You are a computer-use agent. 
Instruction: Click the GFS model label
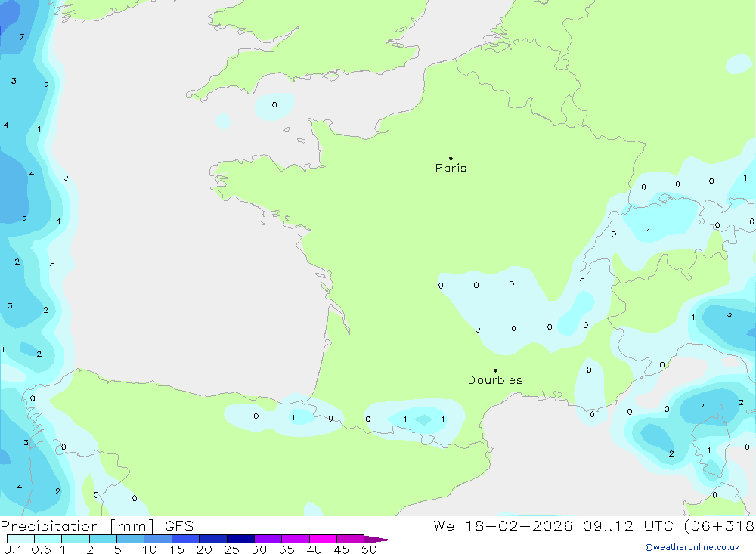click(x=179, y=526)
